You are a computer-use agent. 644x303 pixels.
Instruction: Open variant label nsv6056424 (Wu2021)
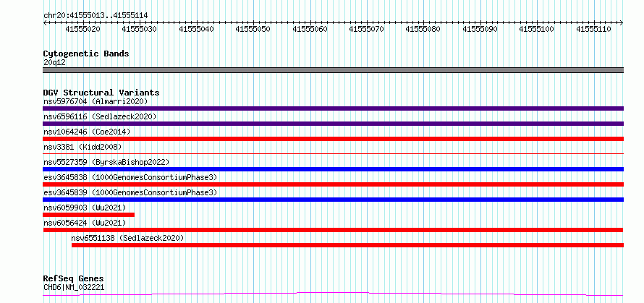tap(85, 223)
